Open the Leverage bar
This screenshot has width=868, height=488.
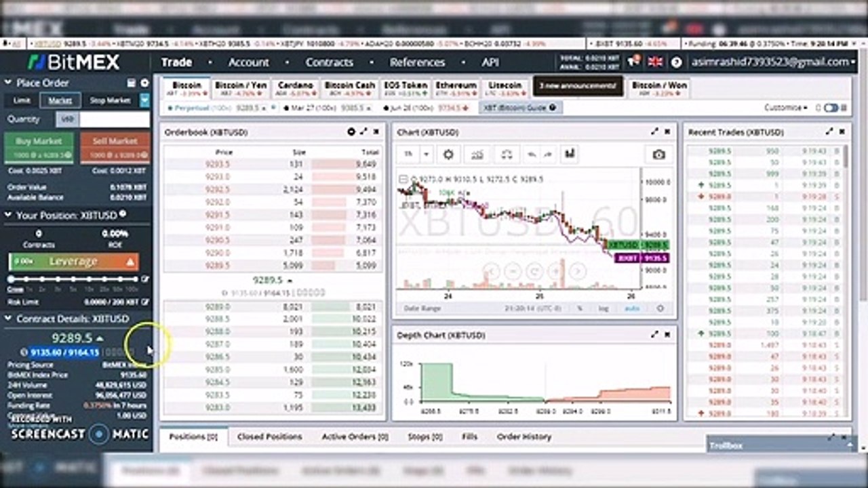(74, 262)
